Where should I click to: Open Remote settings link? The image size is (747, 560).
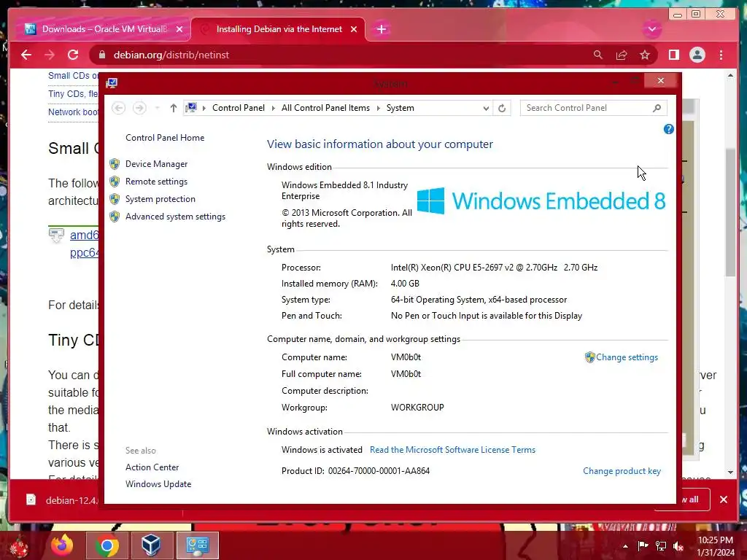coord(156,182)
